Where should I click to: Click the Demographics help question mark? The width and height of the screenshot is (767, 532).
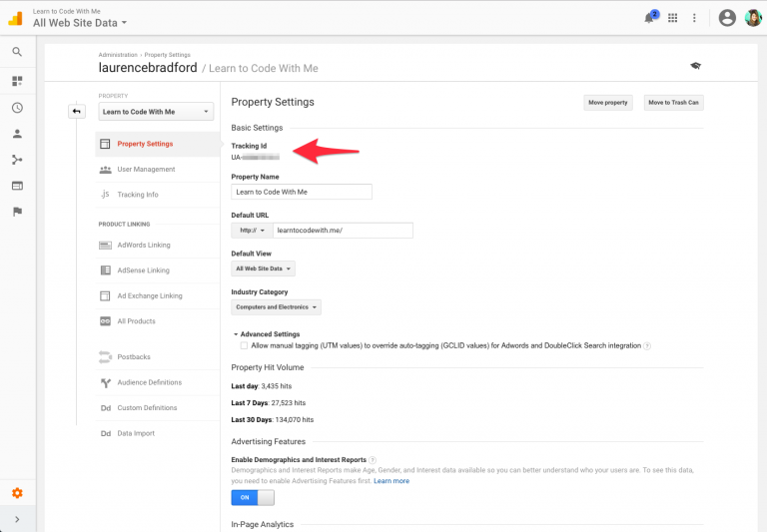tap(373, 460)
